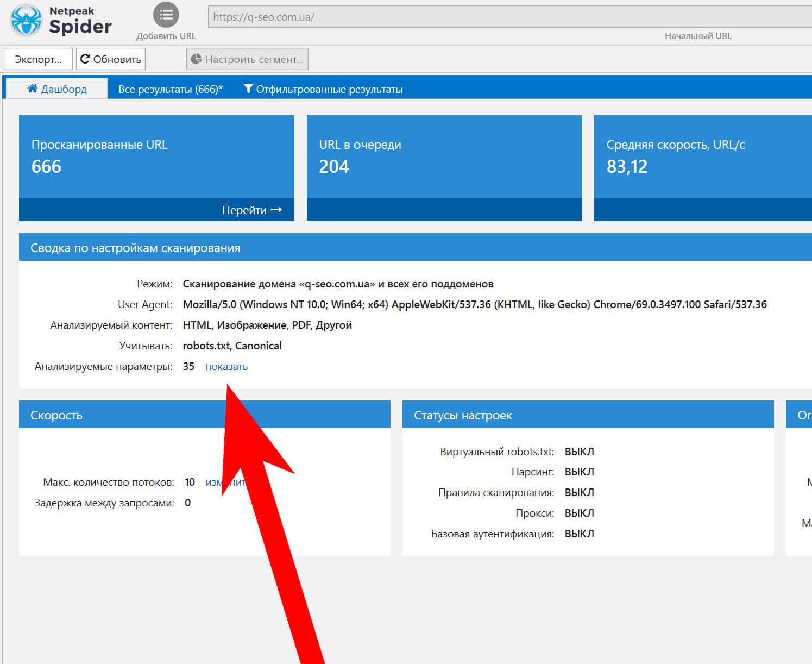Select the URL в очереди 204 card
This screenshot has width=812, height=664.
point(444,156)
